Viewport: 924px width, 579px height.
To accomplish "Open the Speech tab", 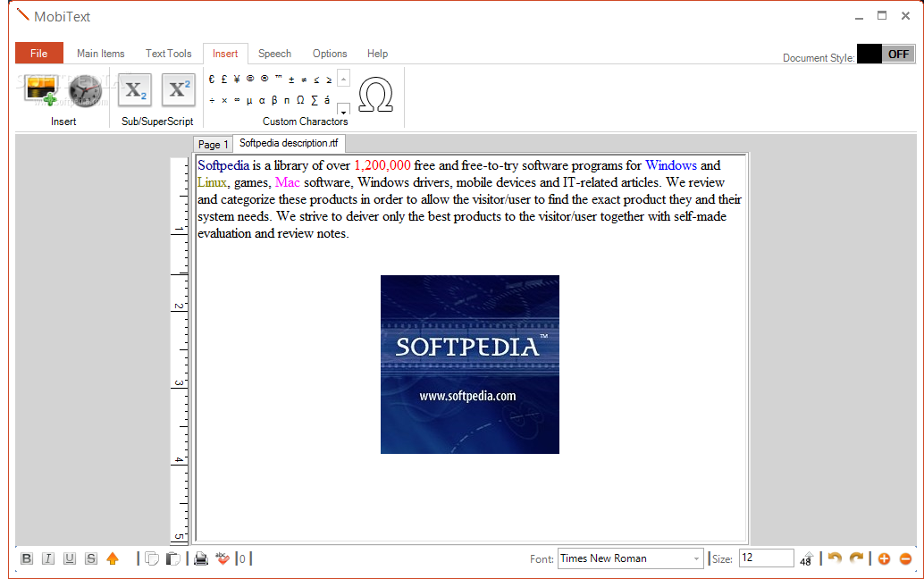I will tap(274, 54).
